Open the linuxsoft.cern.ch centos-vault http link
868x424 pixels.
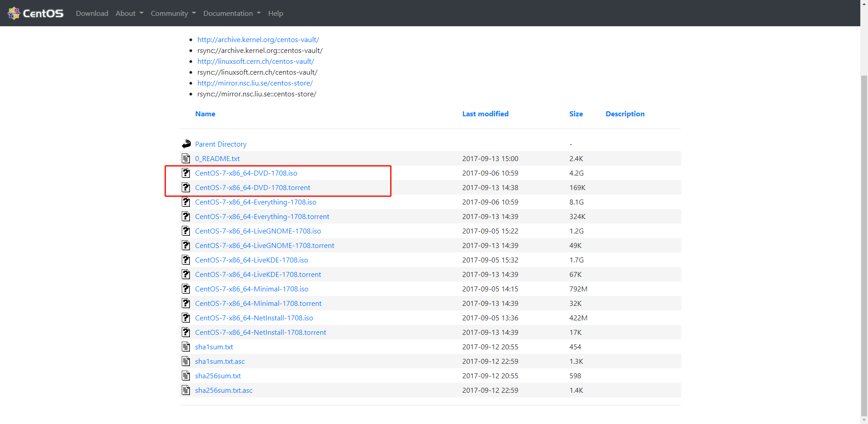tap(256, 61)
